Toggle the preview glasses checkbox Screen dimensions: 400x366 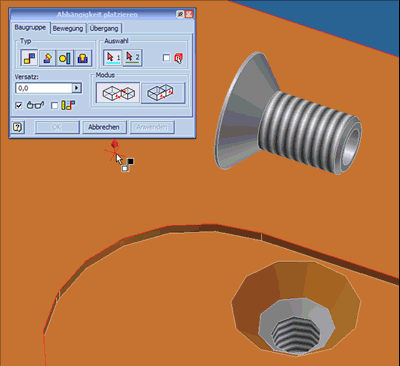click(x=19, y=106)
